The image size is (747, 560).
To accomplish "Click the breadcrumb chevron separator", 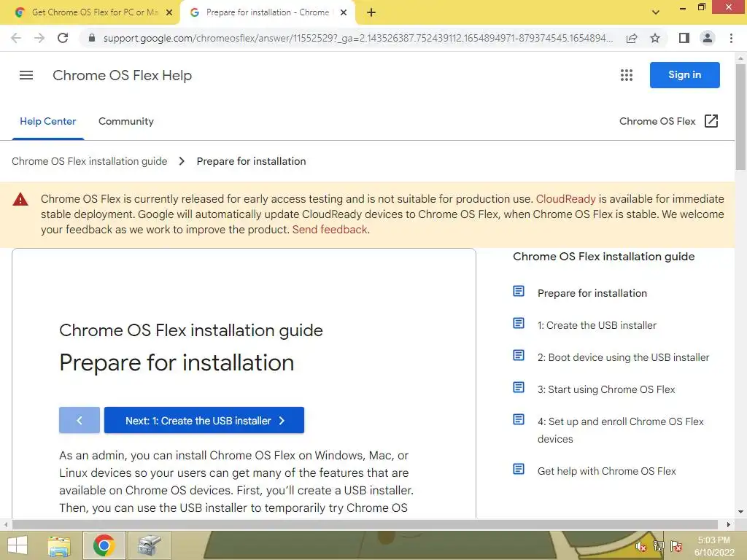I will pyautogui.click(x=182, y=161).
